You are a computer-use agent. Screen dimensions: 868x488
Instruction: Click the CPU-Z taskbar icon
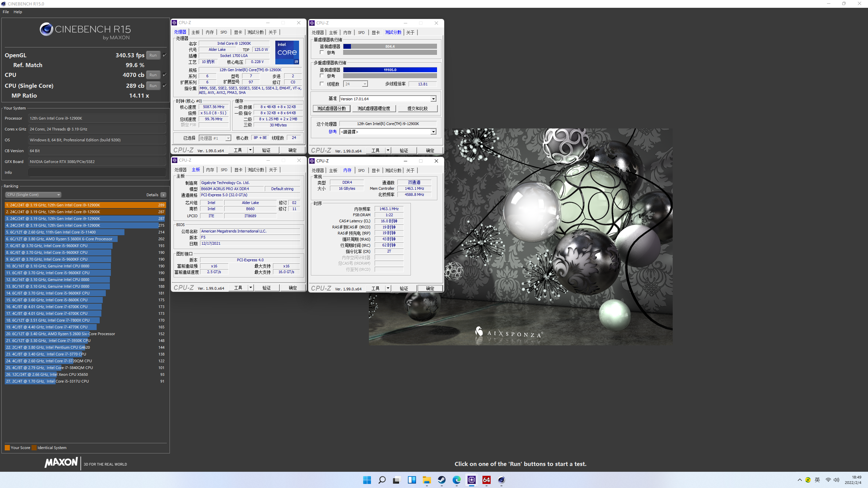[471, 480]
